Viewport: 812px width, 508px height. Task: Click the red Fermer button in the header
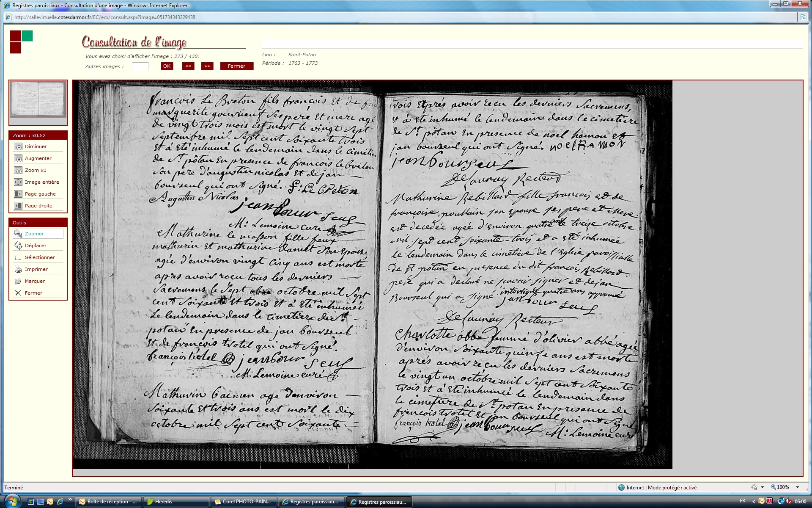click(236, 66)
